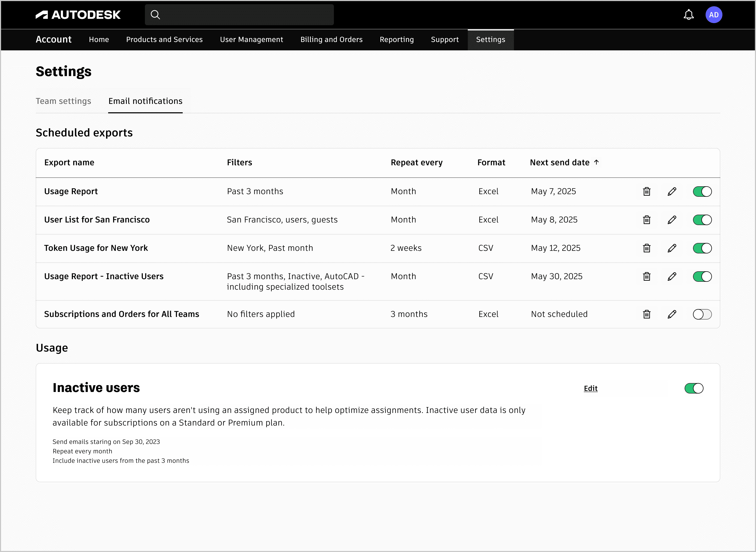Turn off Inactive users email notification
The height and width of the screenshot is (552, 756).
(x=694, y=388)
